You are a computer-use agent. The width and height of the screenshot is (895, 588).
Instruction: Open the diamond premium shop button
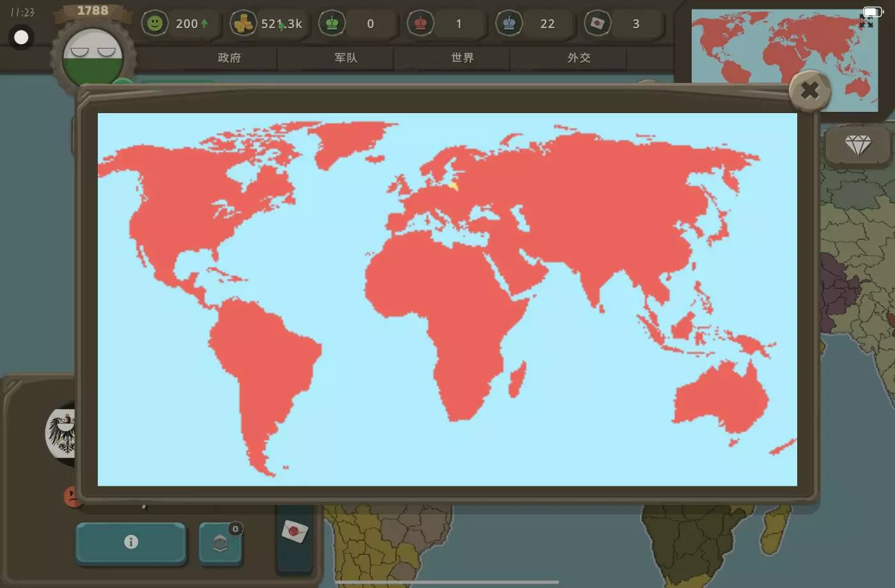(857, 145)
